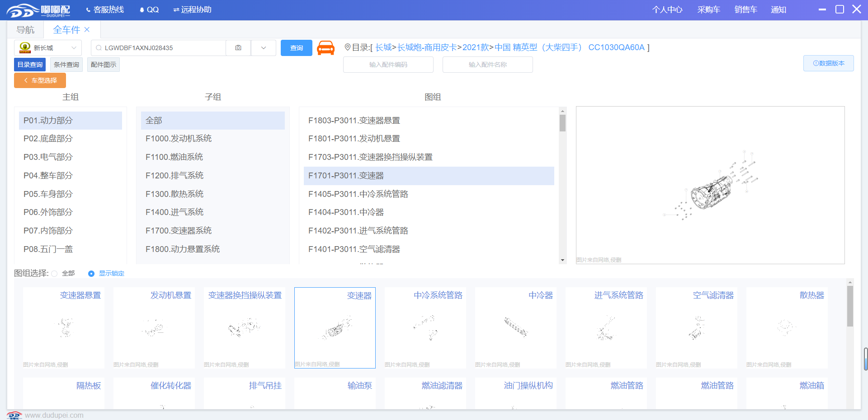
Task: Open the QQ contact link
Action: (x=149, y=9)
